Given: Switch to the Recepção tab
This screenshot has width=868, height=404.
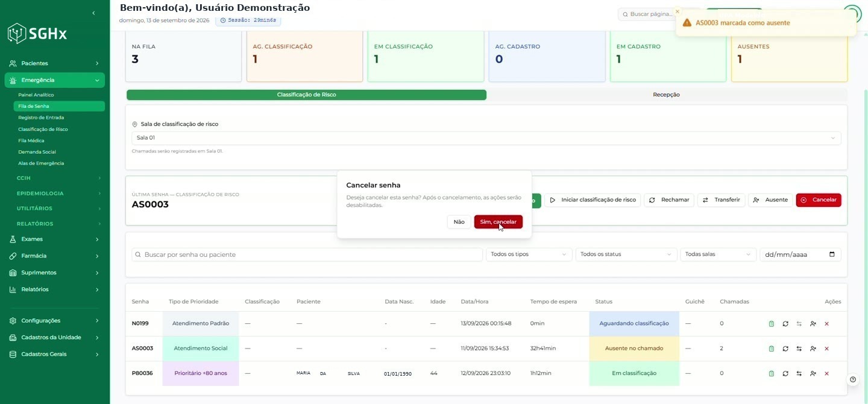Looking at the screenshot, I should (x=666, y=95).
